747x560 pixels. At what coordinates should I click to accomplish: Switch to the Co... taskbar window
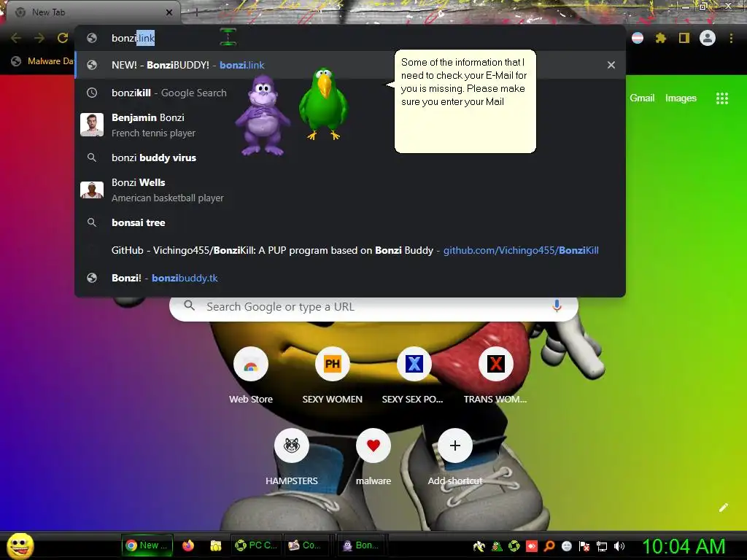(x=306, y=545)
